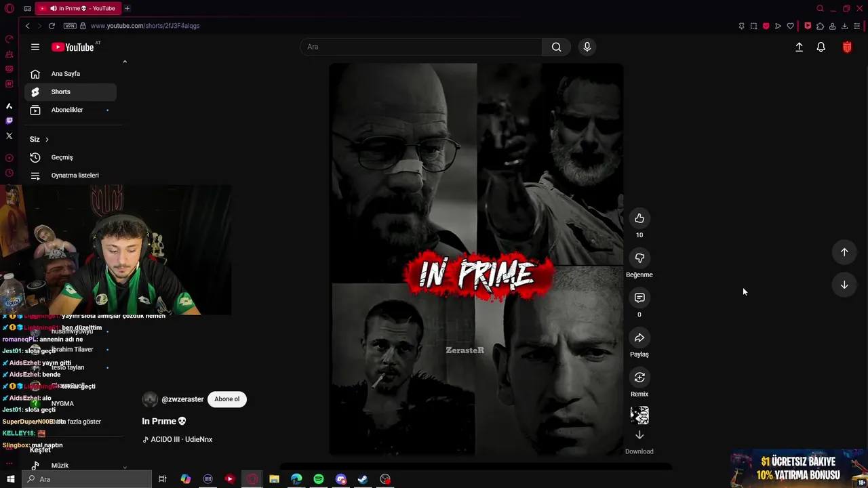Open the upload/create icon in YouTube header

799,47
